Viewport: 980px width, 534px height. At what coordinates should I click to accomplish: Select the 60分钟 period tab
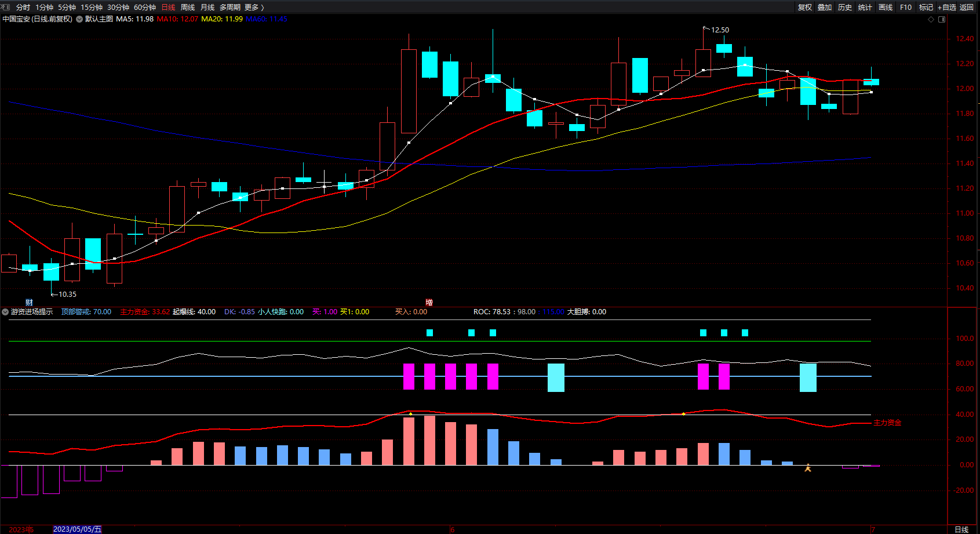pos(145,8)
